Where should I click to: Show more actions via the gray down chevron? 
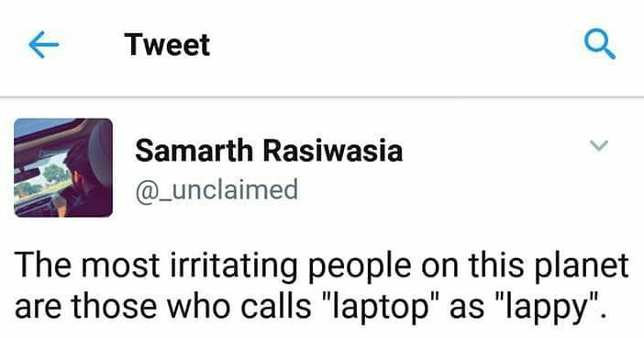point(598,145)
